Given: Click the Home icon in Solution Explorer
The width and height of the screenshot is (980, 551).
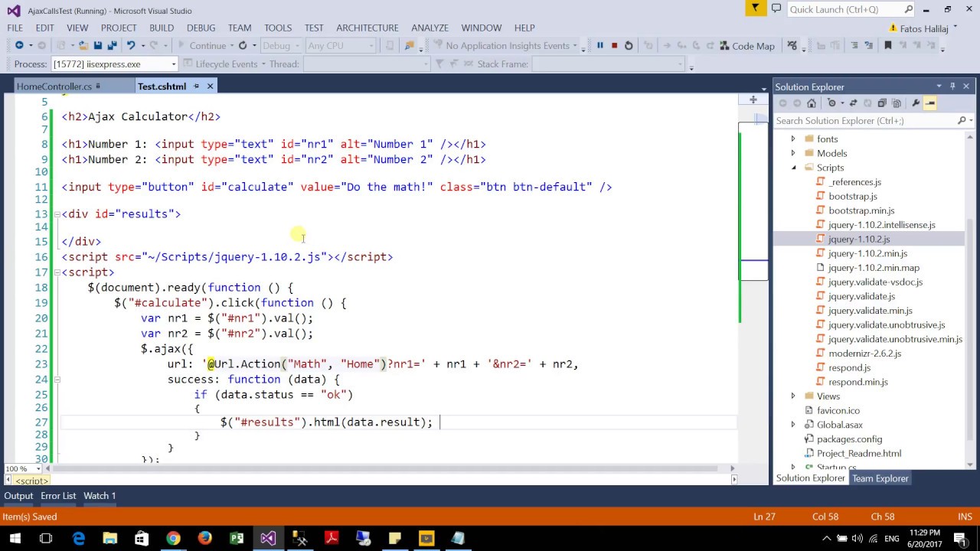Looking at the screenshot, I should tap(812, 103).
